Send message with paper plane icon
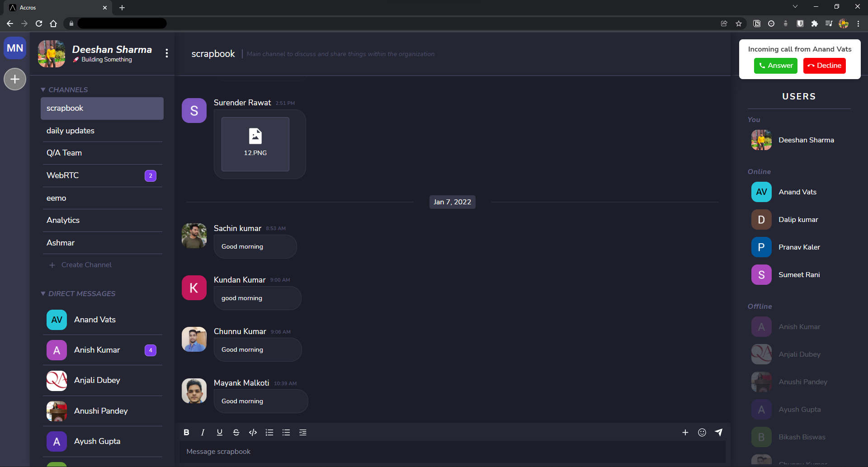 pos(718,433)
